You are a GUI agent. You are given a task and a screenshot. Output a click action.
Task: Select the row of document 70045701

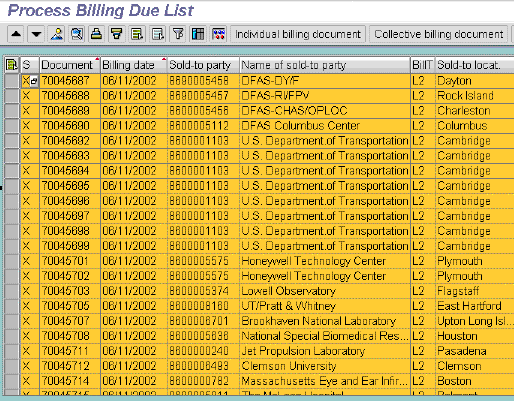point(12,261)
